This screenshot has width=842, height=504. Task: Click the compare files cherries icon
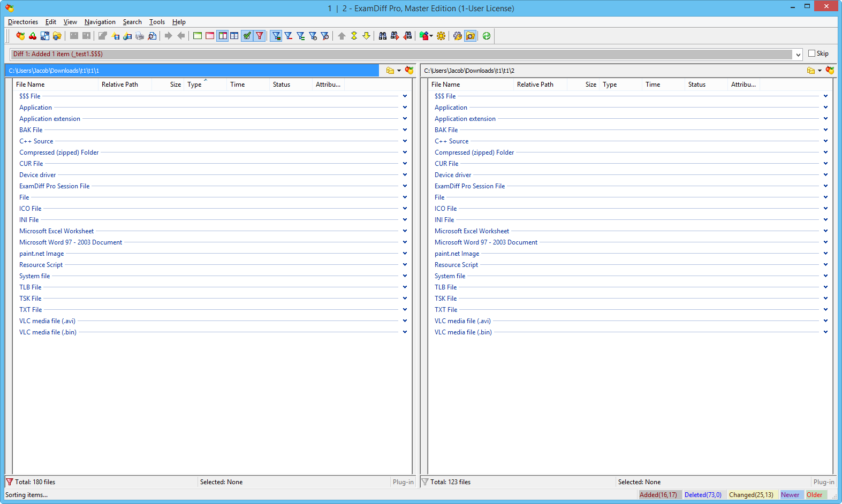[x=33, y=36]
